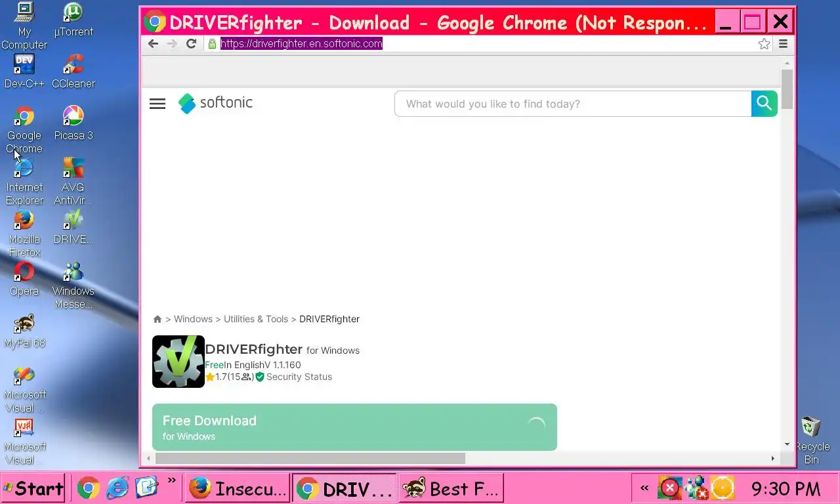
Task: Select Internet Explorer desktop shortcut
Action: (24, 182)
